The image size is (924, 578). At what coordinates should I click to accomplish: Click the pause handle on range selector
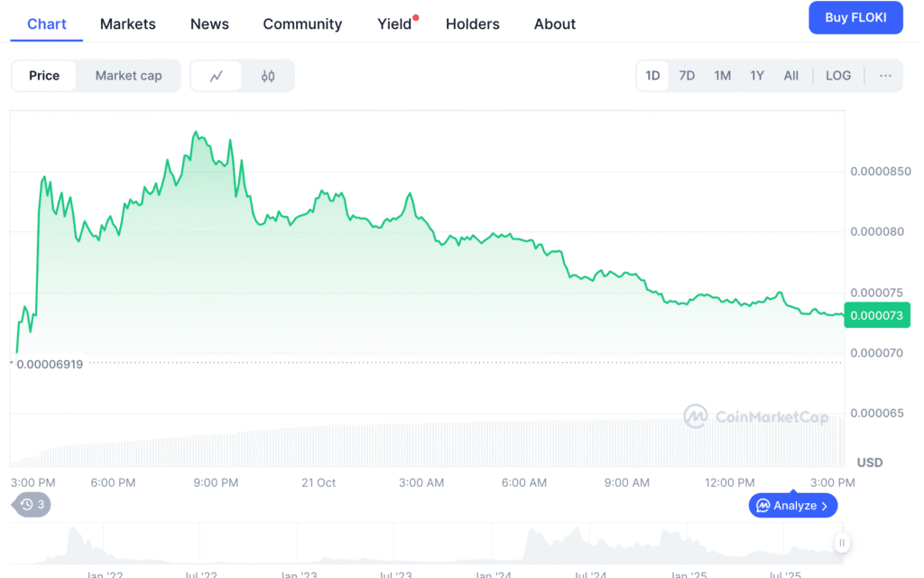[x=841, y=543]
